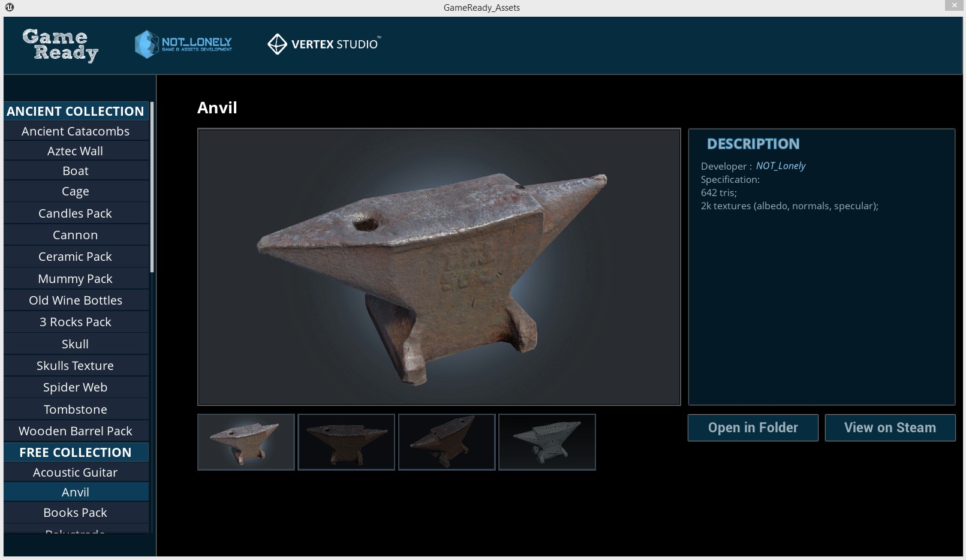Show the wireframe anvil thumbnail
This screenshot has width=966, height=560.
(x=547, y=442)
